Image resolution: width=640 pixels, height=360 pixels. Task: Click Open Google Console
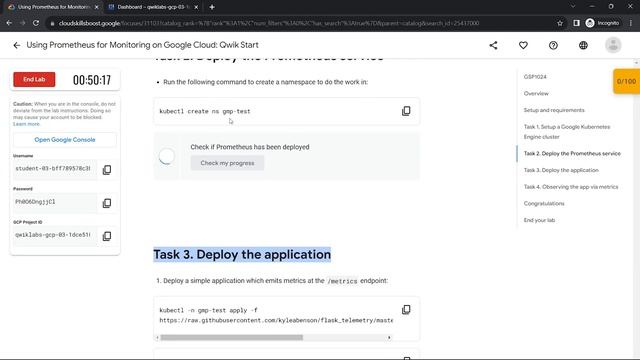(x=65, y=140)
